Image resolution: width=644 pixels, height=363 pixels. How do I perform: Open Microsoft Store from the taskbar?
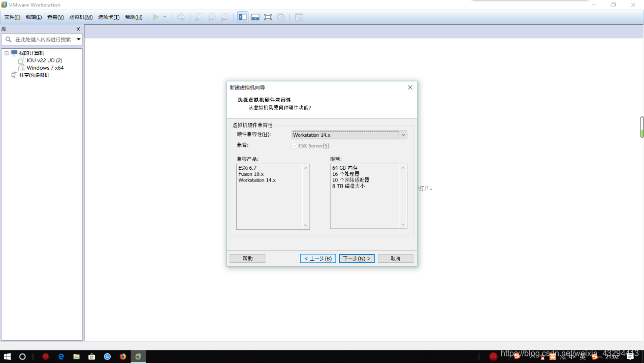[92, 357]
